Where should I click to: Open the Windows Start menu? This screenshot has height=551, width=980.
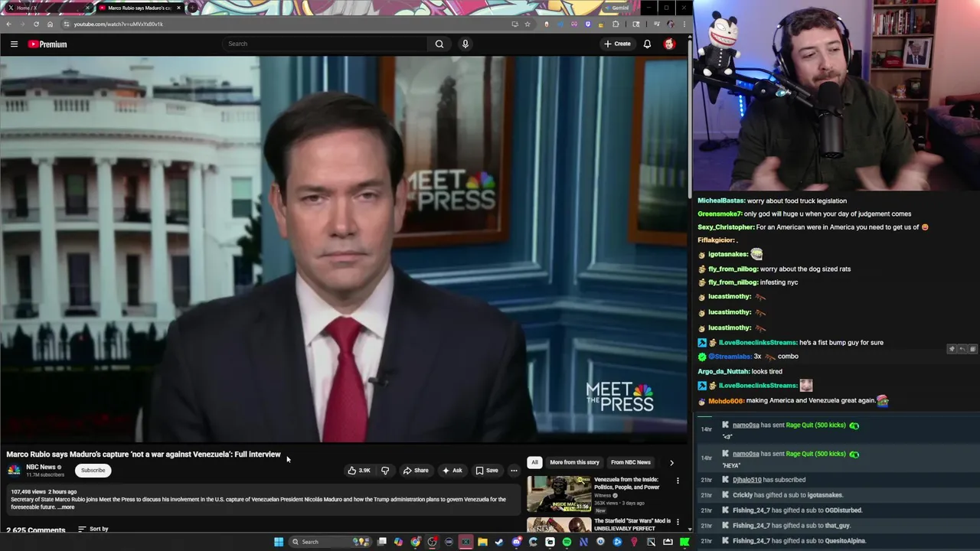pos(279,542)
